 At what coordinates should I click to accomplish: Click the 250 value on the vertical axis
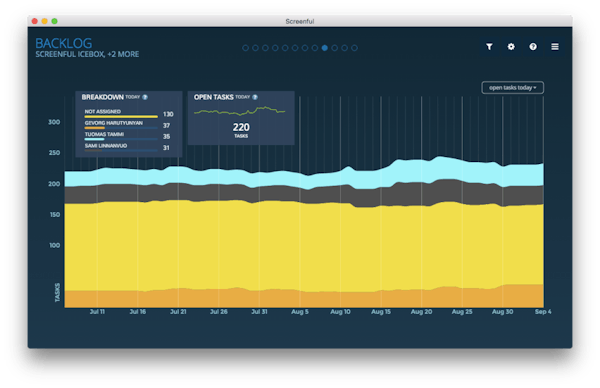[x=54, y=153]
